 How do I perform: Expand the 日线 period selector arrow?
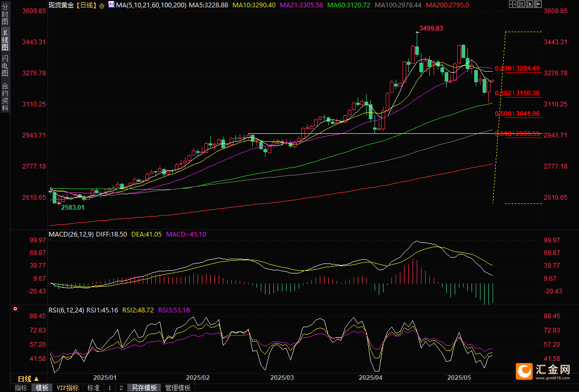click(36, 379)
